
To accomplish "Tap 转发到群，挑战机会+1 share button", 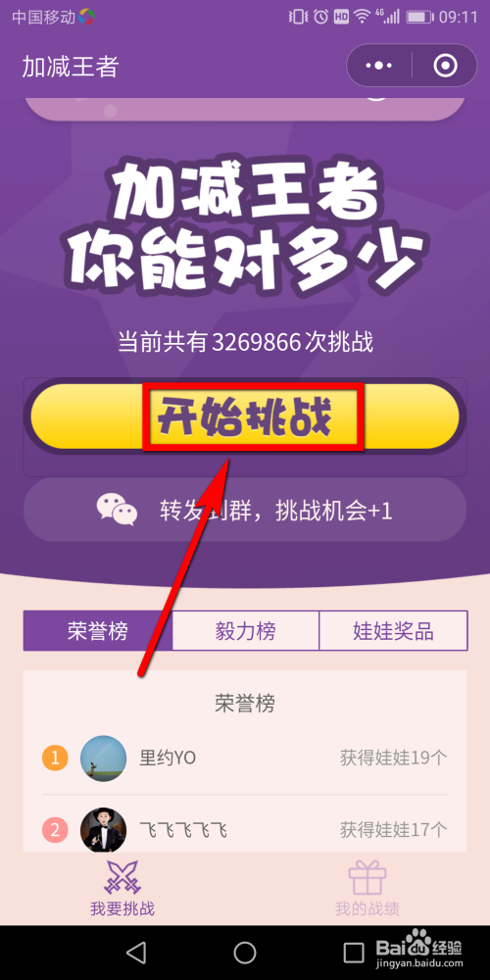I will tap(245, 510).
